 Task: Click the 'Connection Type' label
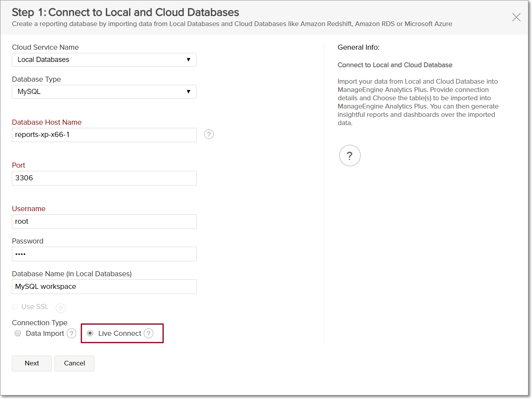pyautogui.click(x=39, y=322)
